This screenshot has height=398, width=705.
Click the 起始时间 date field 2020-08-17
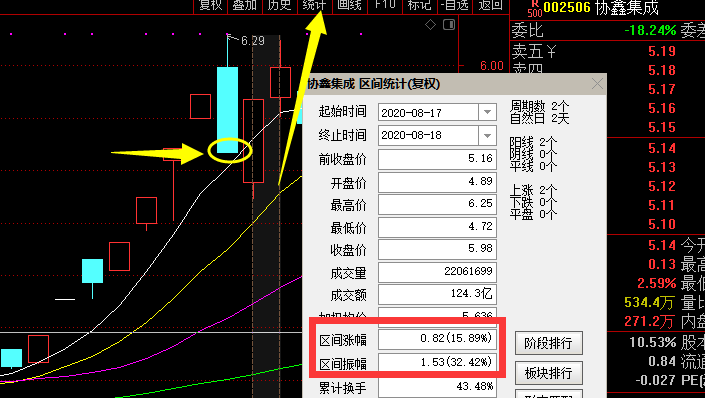point(428,112)
